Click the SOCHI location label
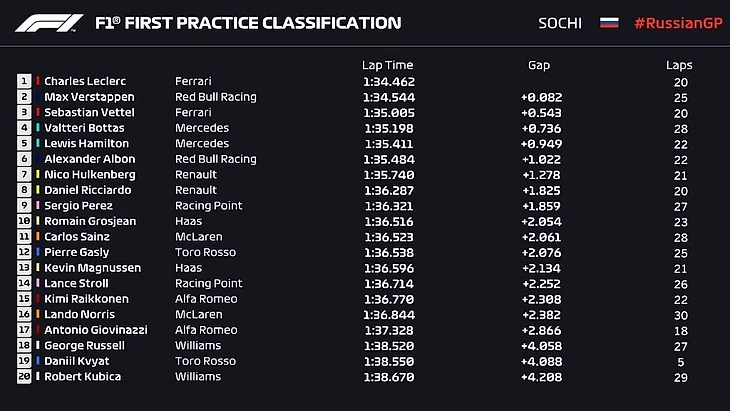Screen dimensions: 730x411 [560, 23]
